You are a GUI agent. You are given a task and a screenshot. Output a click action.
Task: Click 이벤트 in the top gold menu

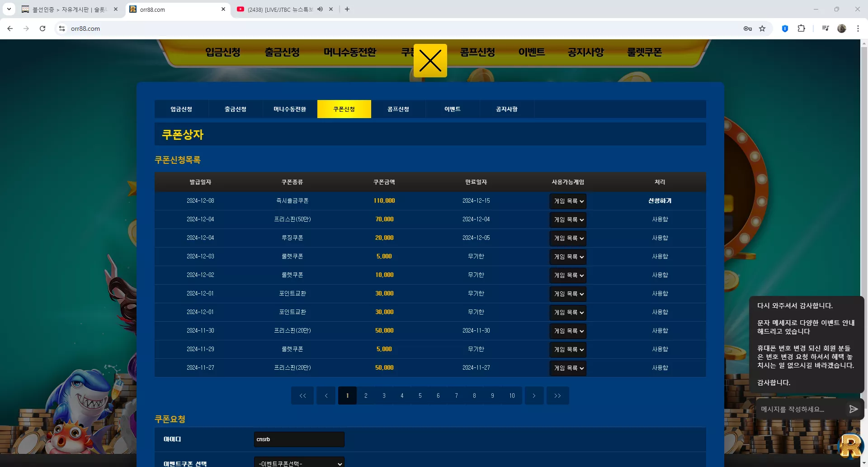[x=532, y=52]
